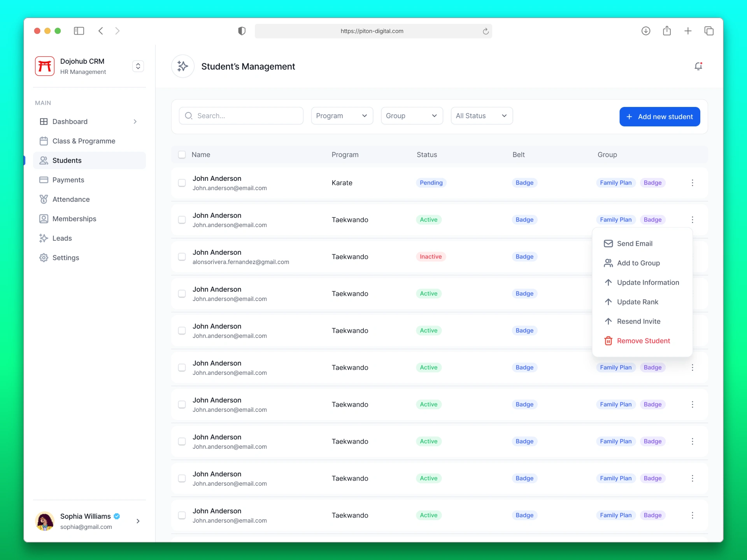Click the browser share icon
This screenshot has width=747, height=560.
coord(667,30)
